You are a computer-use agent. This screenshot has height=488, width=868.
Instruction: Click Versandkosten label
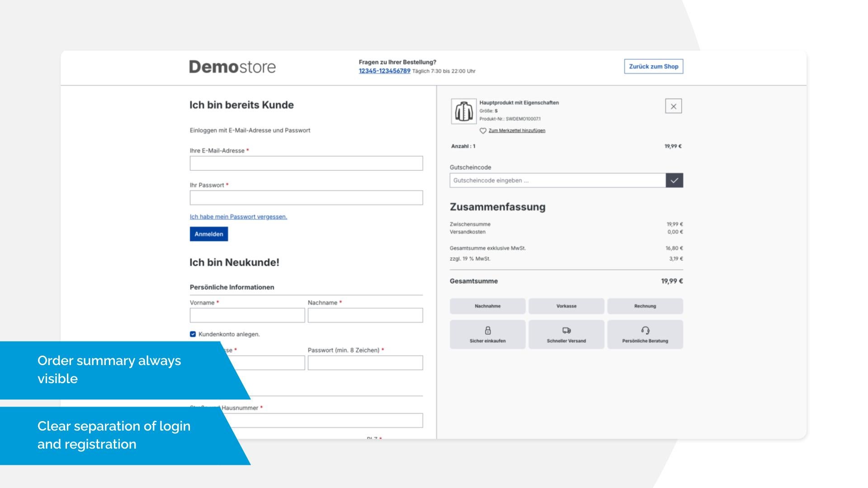click(467, 232)
